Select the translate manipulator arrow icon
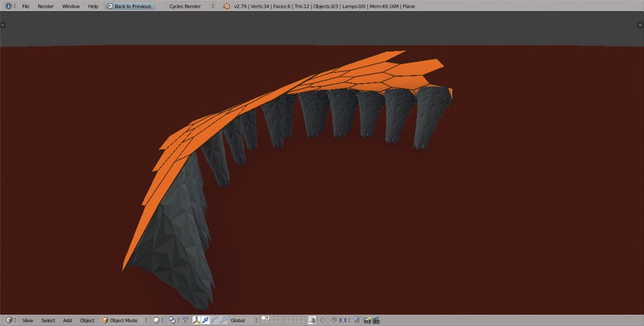 [x=205, y=320]
